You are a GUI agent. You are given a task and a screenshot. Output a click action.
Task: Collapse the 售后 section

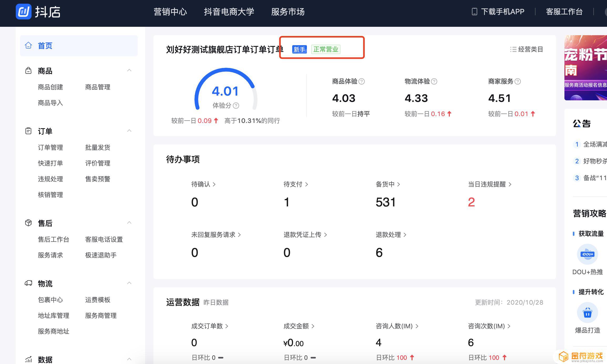129,223
